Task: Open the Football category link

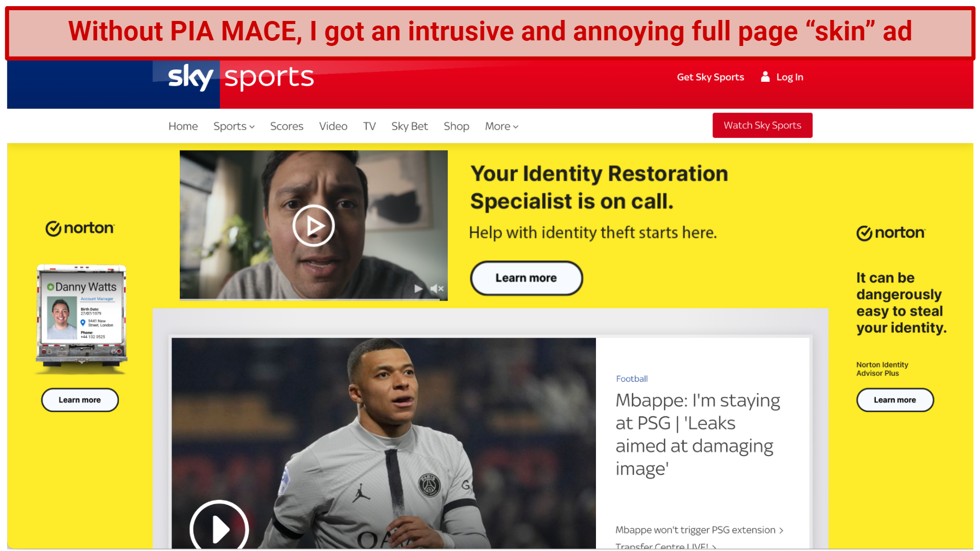Action: tap(631, 378)
